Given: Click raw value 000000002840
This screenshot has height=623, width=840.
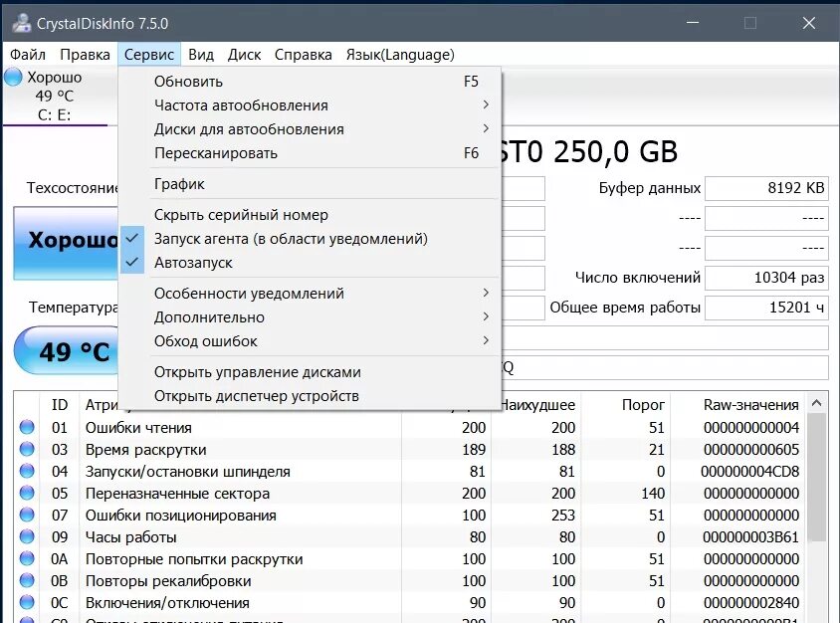Looking at the screenshot, I should click(750, 603).
